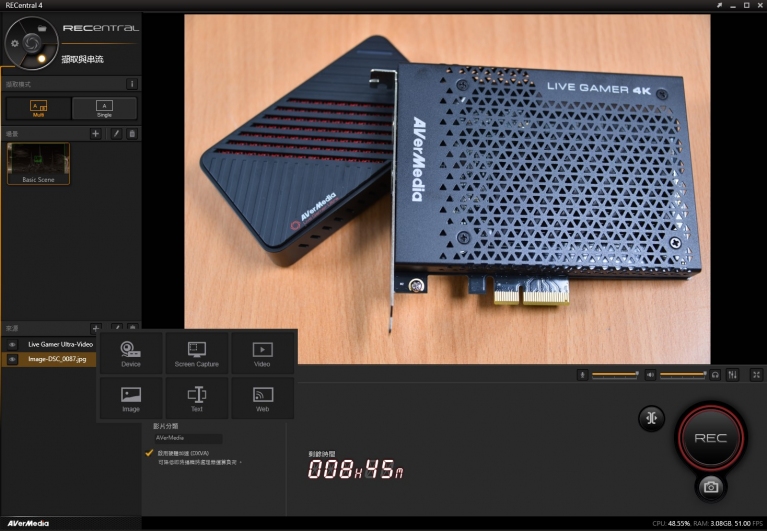Add a Text source
The image size is (767, 531).
[x=197, y=398]
